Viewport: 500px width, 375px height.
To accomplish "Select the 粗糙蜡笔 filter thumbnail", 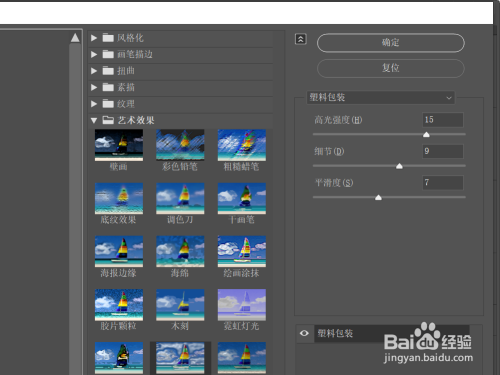I will coord(242,145).
